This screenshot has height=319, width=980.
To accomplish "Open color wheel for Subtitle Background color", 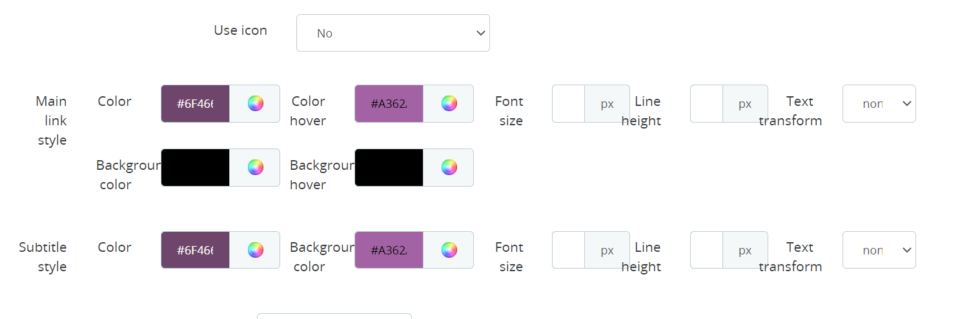I will [449, 250].
